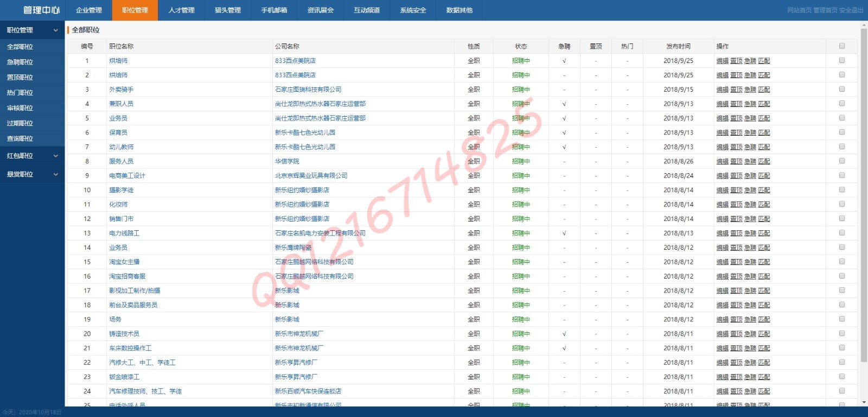868x417 pixels.
Task: Open company 华信学院 link
Action: click(x=287, y=161)
